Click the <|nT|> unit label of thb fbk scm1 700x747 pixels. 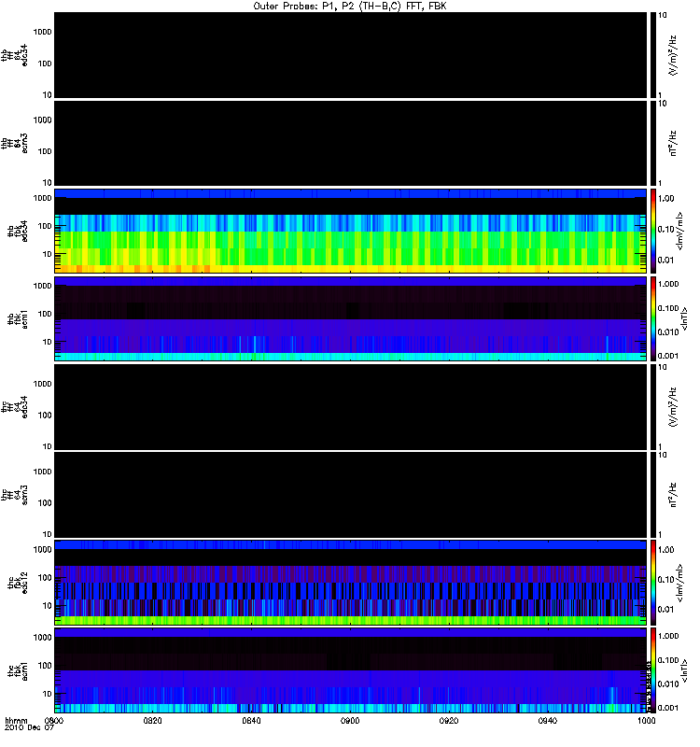click(x=685, y=319)
